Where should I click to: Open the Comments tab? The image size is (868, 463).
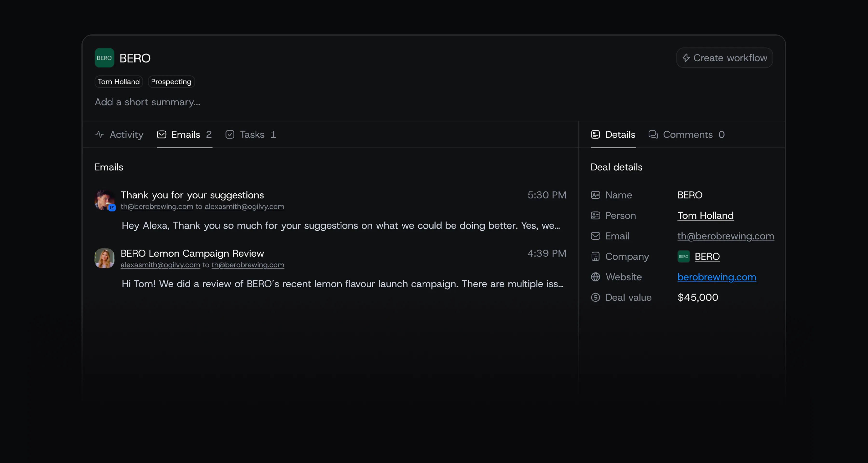pos(686,135)
